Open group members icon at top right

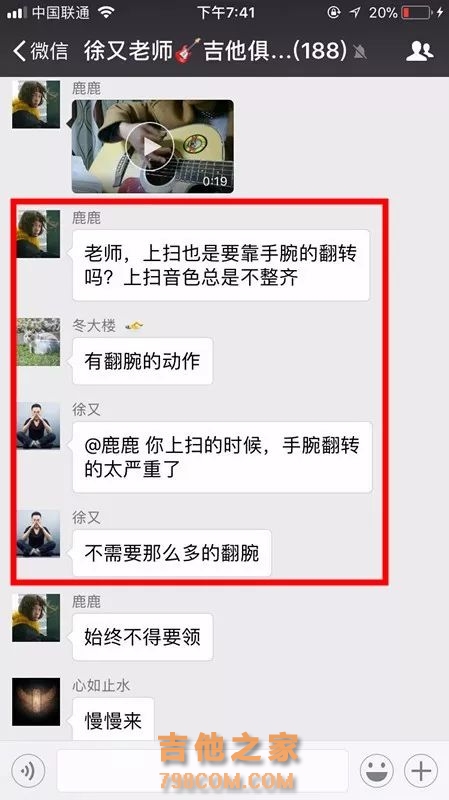point(419,51)
